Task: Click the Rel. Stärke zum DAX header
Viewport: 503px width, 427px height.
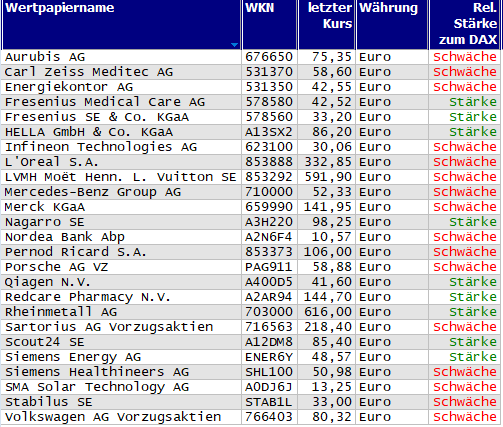Action: pyautogui.click(x=465, y=25)
